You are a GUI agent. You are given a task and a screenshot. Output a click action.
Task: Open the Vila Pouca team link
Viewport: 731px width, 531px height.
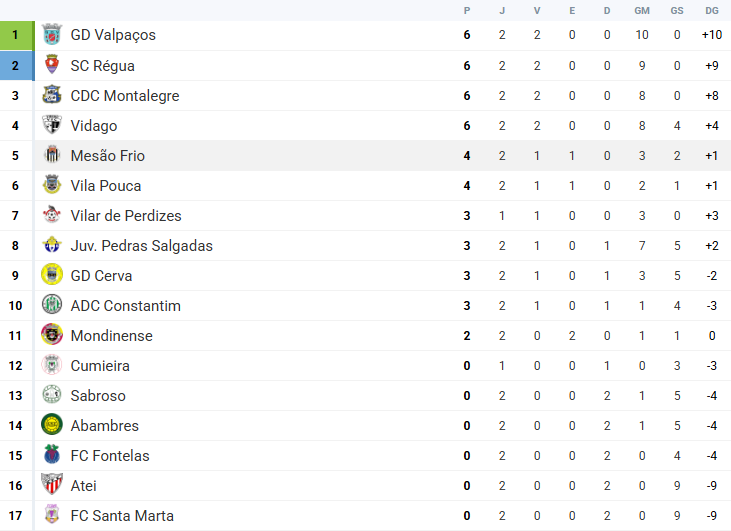[106, 186]
